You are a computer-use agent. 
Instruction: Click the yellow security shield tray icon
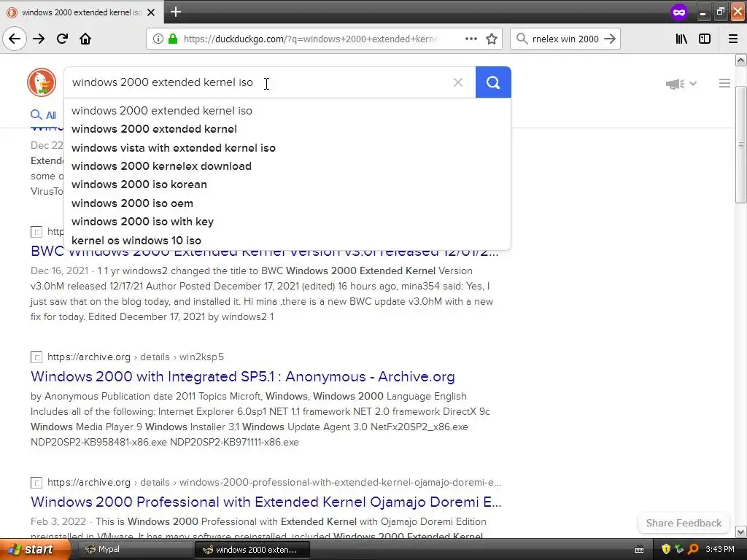666,550
